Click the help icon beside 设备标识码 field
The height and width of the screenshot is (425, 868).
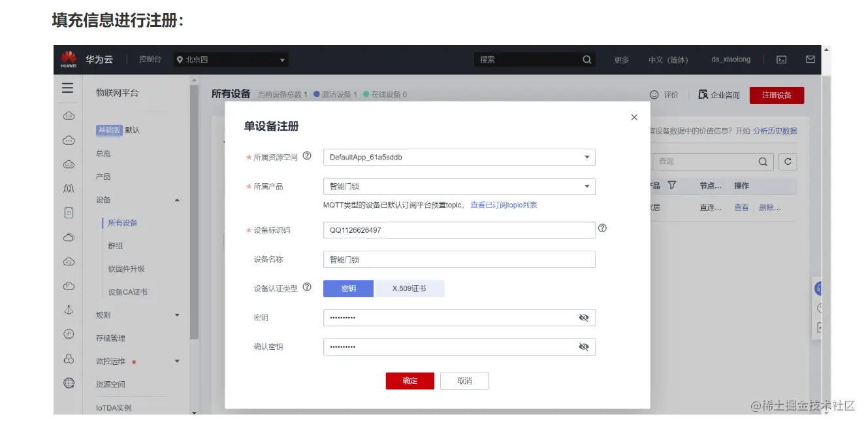[x=603, y=228]
